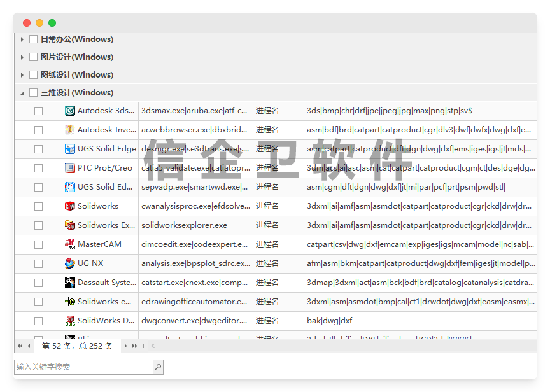Enable the 日常办公(Windows) group checkbox
The image size is (550, 392).
click(x=34, y=39)
